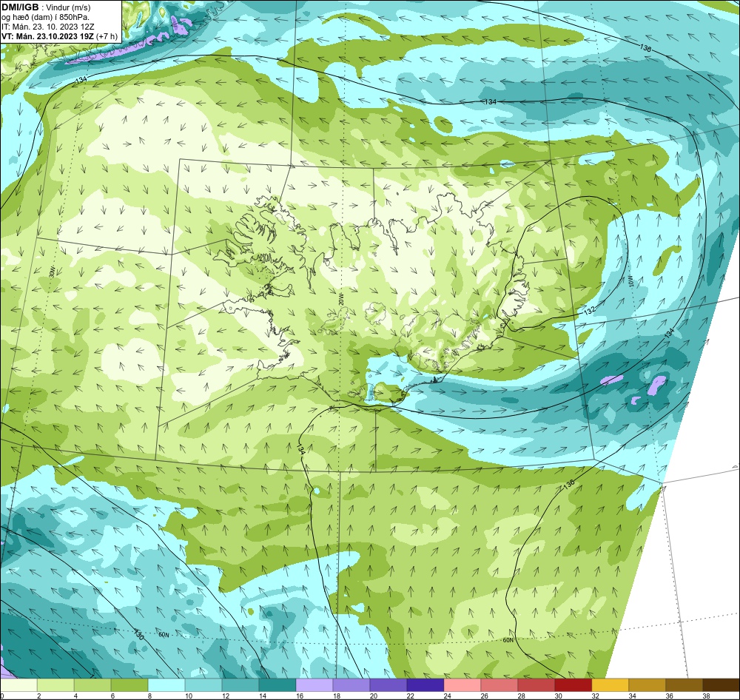
Task: Click the '20W' longitude label over Iceland
Action: (x=340, y=299)
